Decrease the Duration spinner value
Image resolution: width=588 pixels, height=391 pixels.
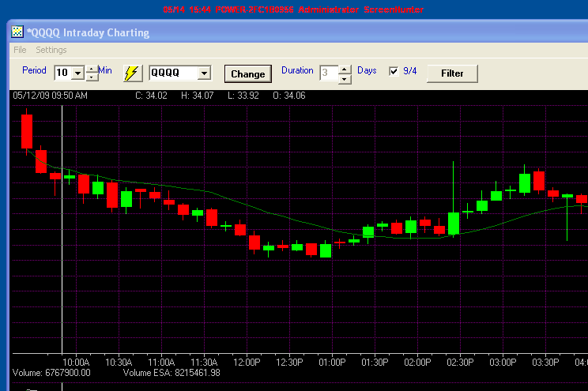tap(345, 79)
